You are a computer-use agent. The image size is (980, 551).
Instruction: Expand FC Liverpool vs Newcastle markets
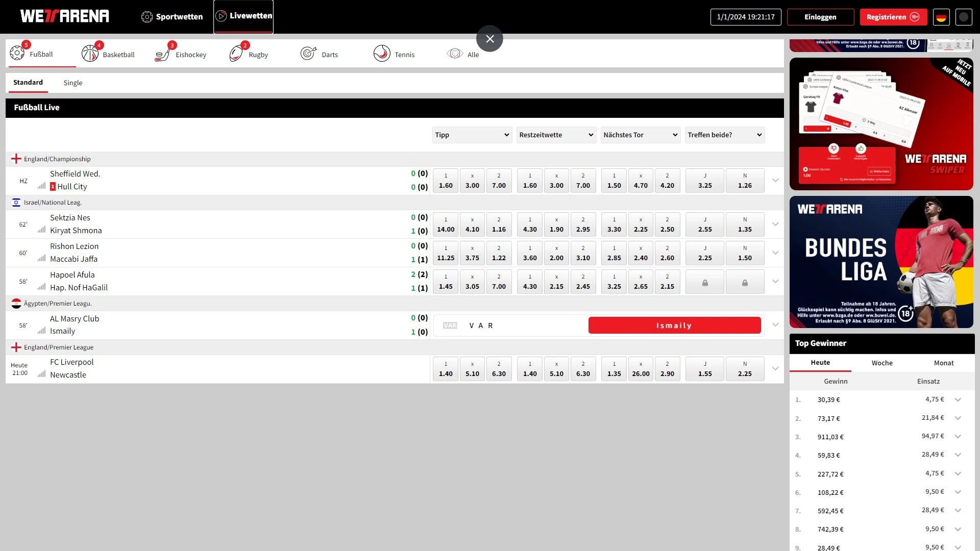pos(775,369)
